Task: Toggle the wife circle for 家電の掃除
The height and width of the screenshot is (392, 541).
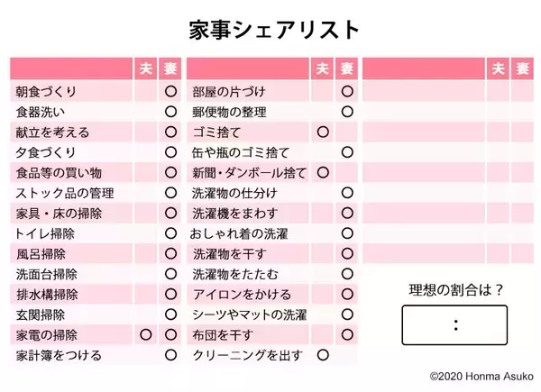Action: point(170,335)
